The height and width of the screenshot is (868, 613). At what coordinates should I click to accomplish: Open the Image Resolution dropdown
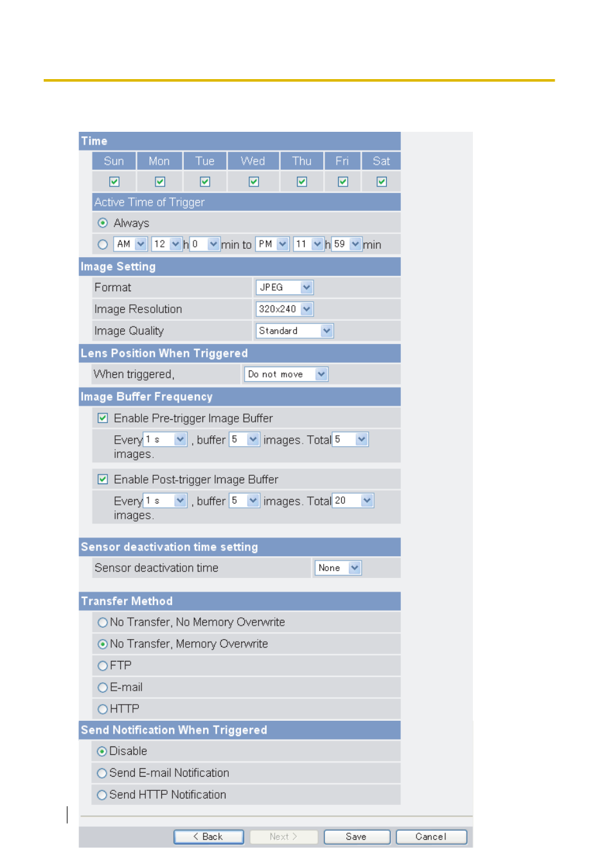pos(285,309)
